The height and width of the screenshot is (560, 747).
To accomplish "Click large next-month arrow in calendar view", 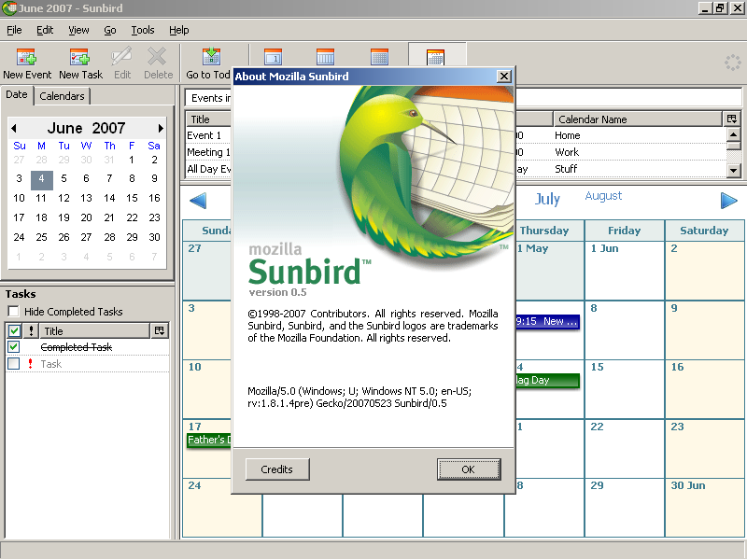I will click(728, 200).
